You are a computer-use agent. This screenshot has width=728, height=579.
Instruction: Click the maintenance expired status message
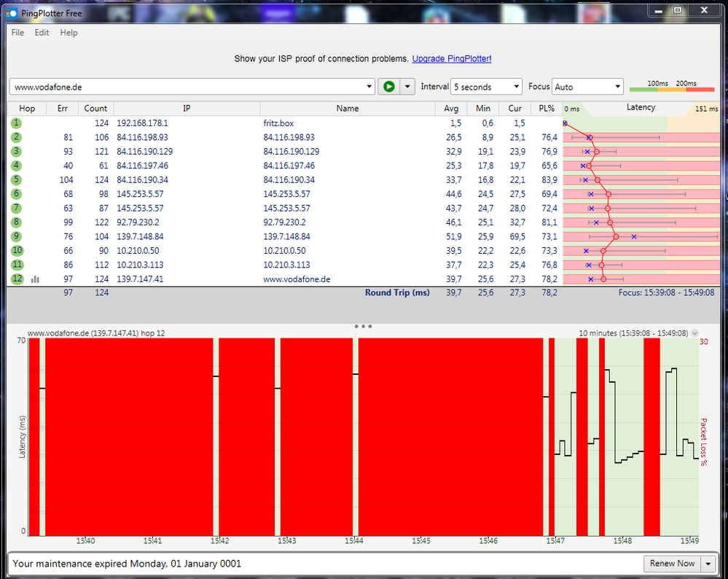(127, 564)
